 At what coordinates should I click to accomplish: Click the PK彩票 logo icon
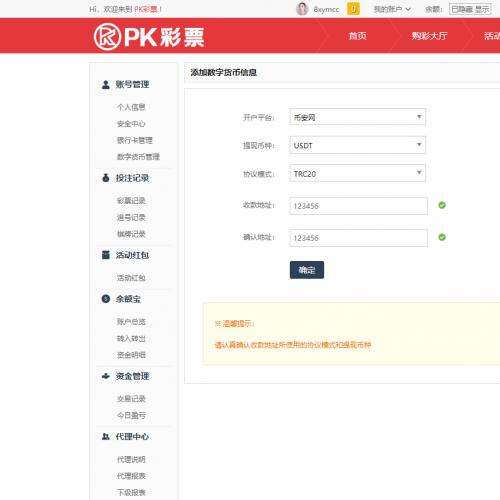click(x=107, y=37)
